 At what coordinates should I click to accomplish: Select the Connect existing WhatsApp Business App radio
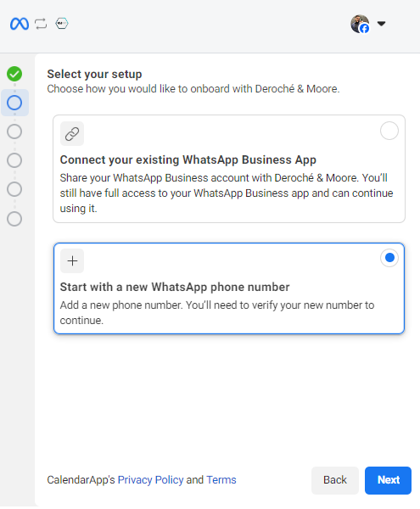click(389, 131)
